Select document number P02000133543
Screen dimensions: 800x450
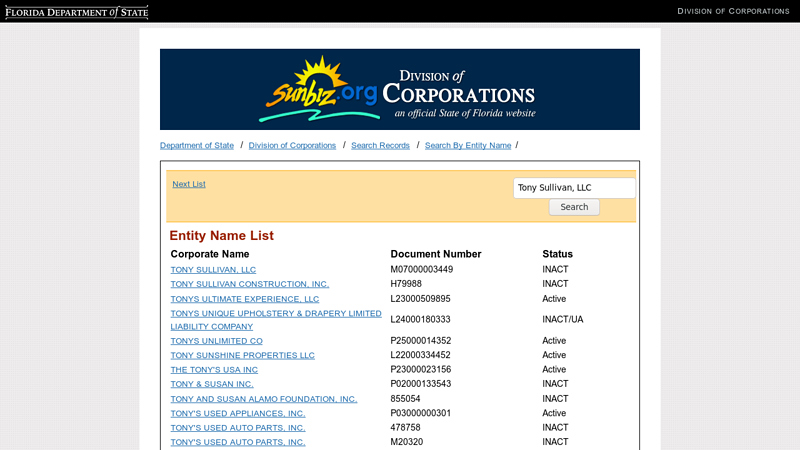tap(420, 384)
